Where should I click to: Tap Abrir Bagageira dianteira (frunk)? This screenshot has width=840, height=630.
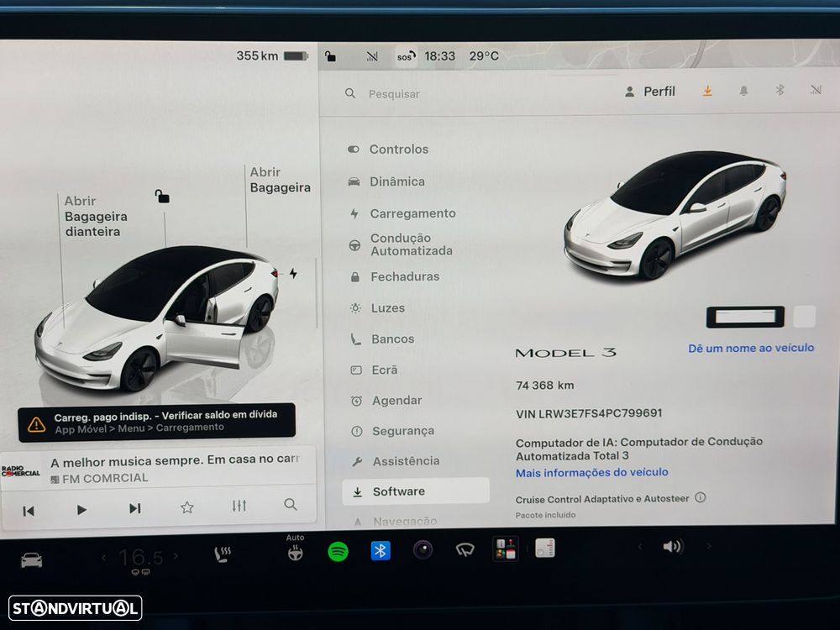96,217
